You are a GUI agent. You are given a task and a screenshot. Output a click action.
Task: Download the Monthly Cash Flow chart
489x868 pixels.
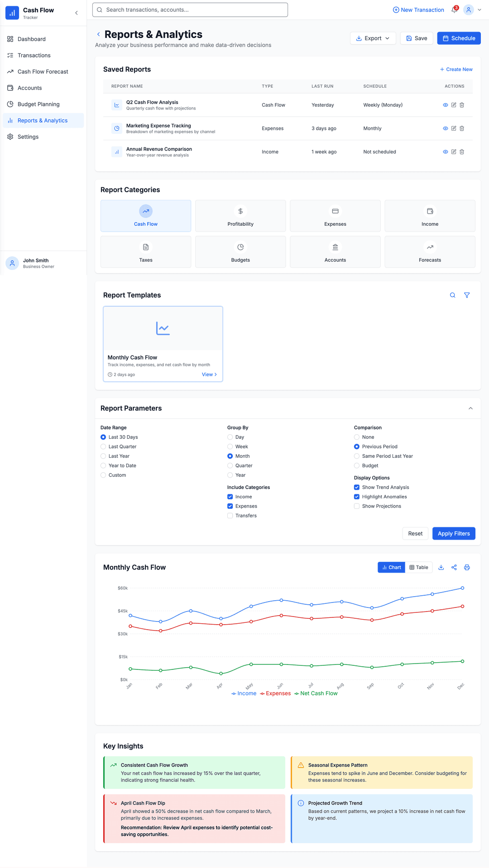(441, 568)
